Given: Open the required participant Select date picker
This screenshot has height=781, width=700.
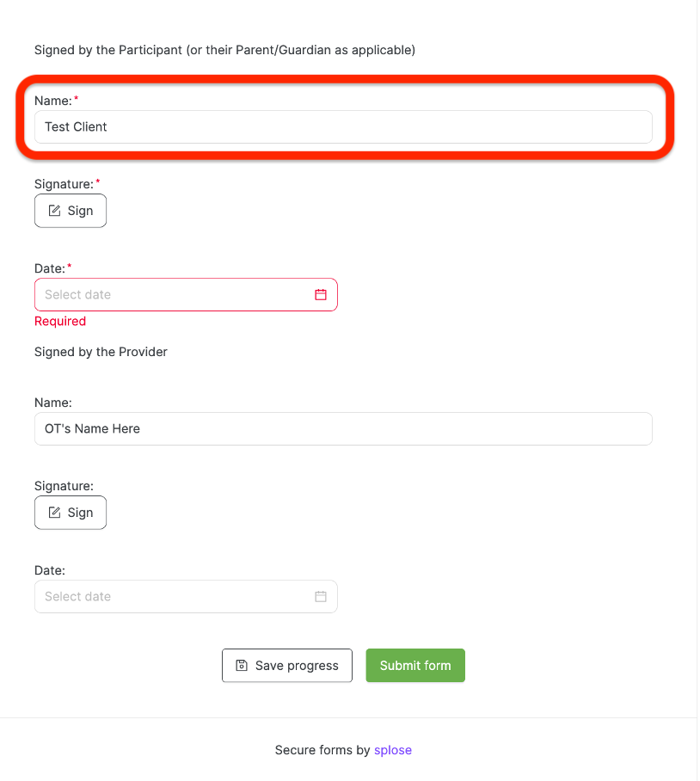Looking at the screenshot, I should click(172, 294).
